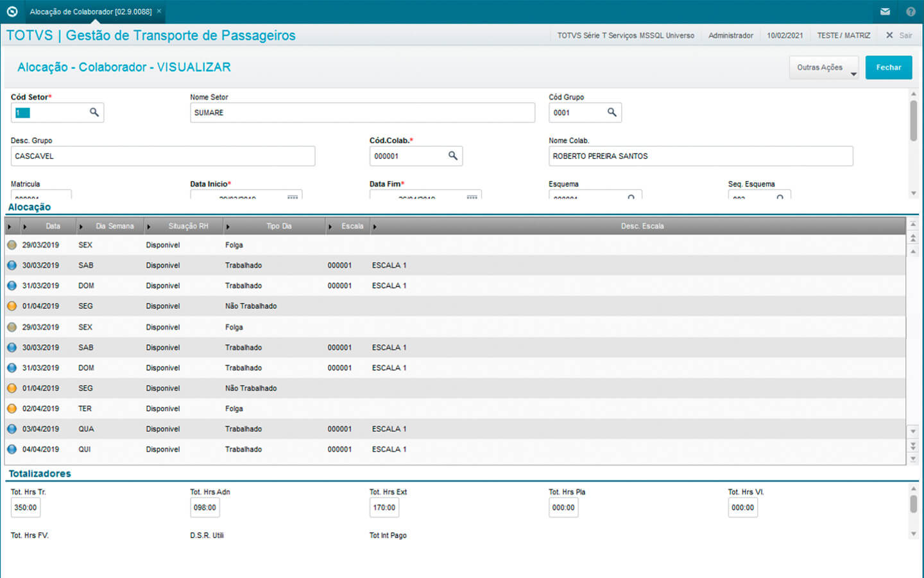
Task: Sort by the Data column header
Action: click(53, 226)
